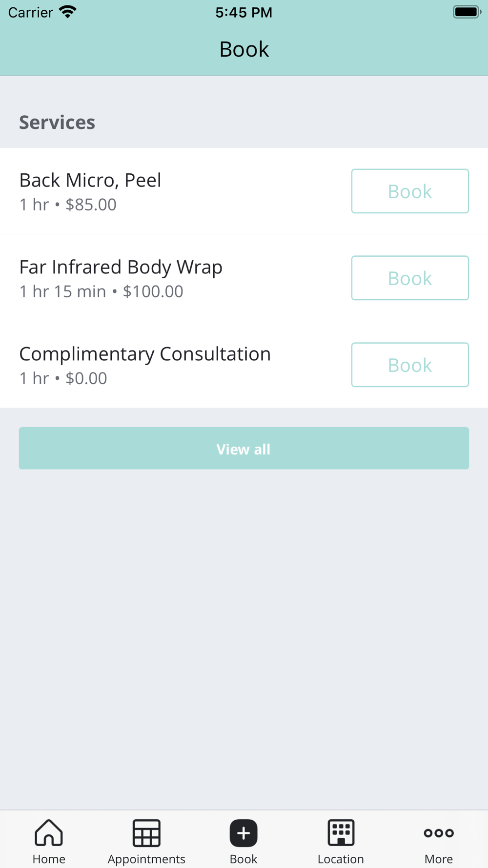The image size is (488, 868).
Task: Select the Back Micro, Peel service name
Action: 90,180
